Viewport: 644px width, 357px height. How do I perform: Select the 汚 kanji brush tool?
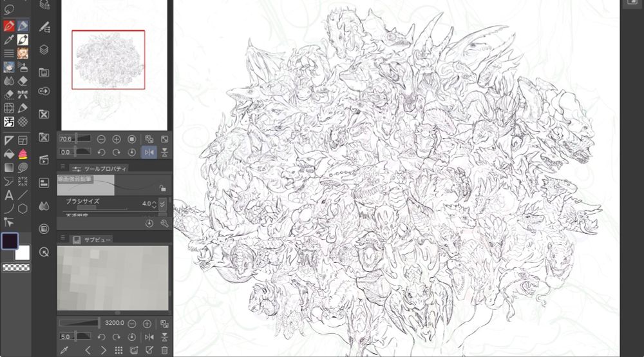(x=8, y=122)
